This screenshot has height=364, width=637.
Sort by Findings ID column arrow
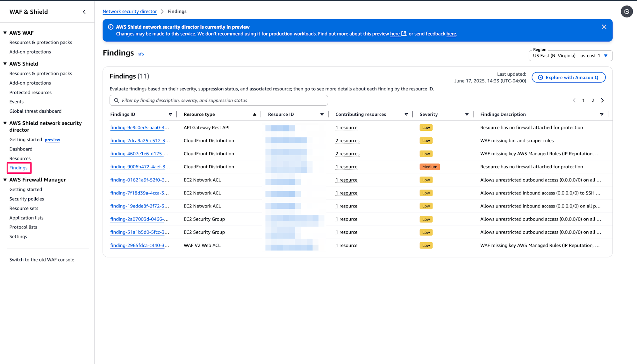[x=170, y=115]
